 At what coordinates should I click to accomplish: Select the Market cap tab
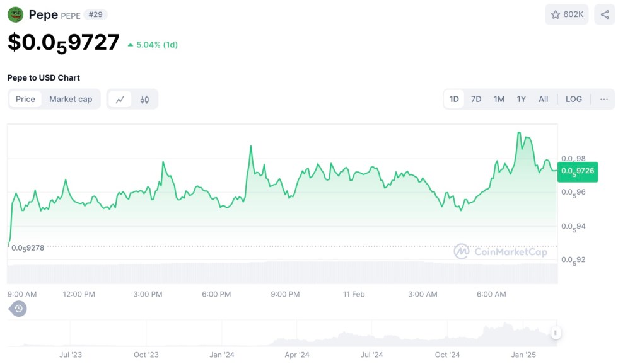tap(71, 99)
